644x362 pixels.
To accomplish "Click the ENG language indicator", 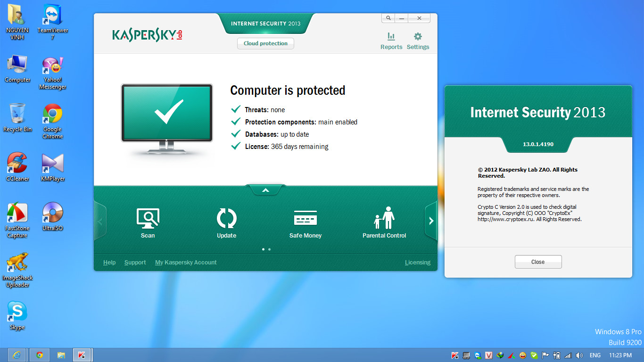I will click(x=595, y=355).
